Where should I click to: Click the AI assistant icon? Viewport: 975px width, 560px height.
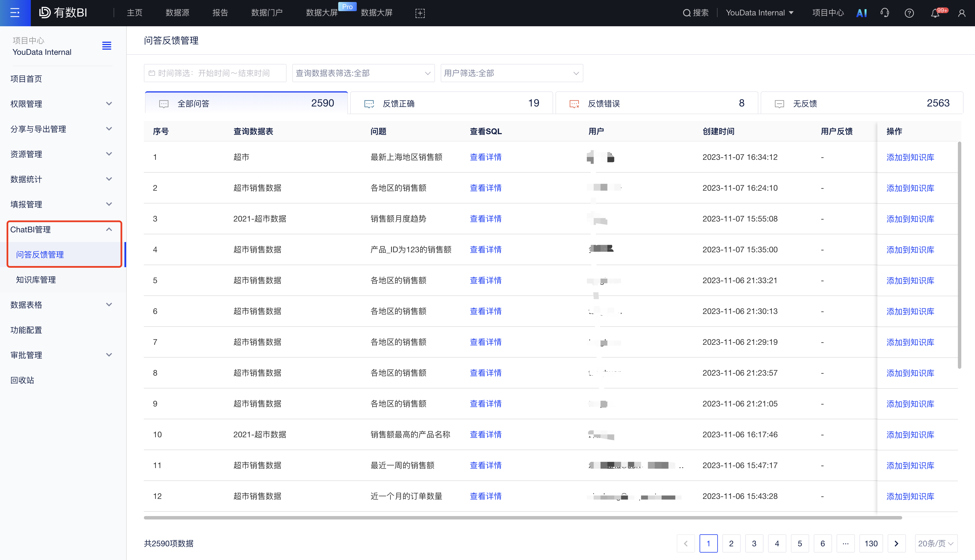pos(861,13)
